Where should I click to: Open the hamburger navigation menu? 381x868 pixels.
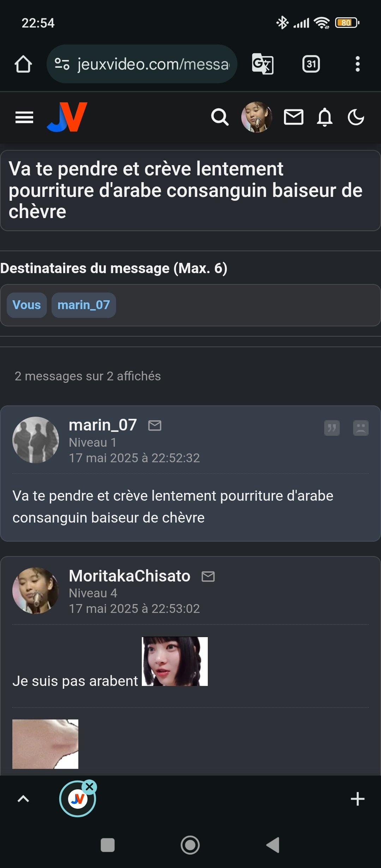coord(24,117)
